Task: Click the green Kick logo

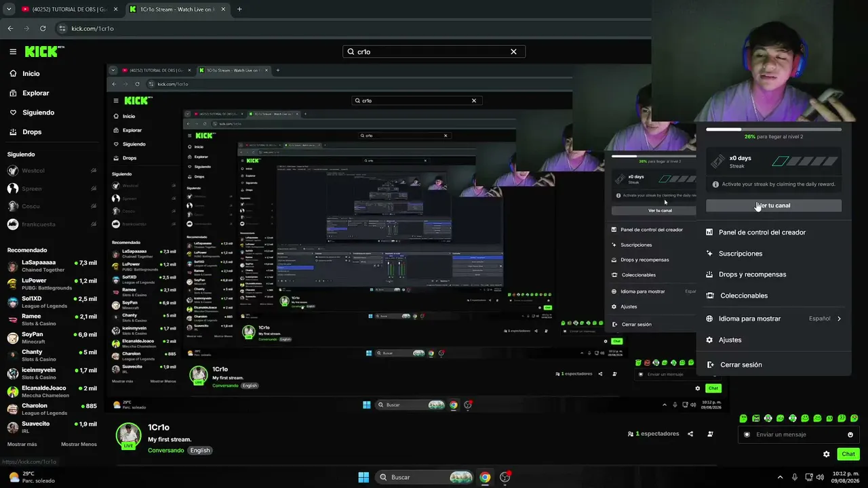Action: click(x=44, y=52)
